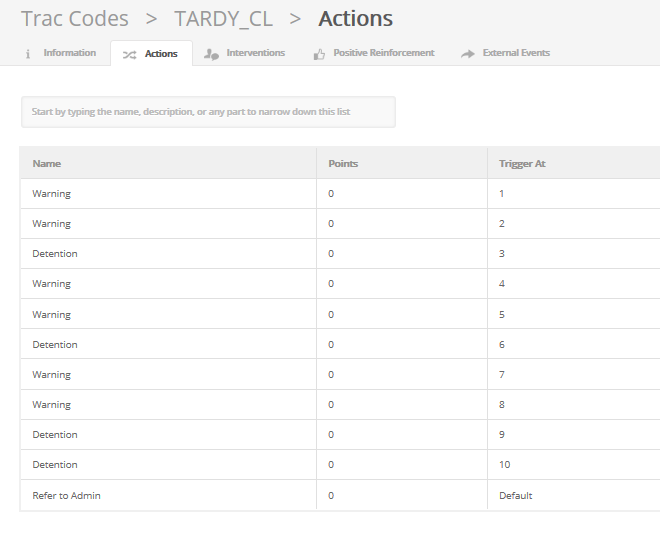This screenshot has height=538, width=660.
Task: Focus the action list filter search box
Action: 208,112
